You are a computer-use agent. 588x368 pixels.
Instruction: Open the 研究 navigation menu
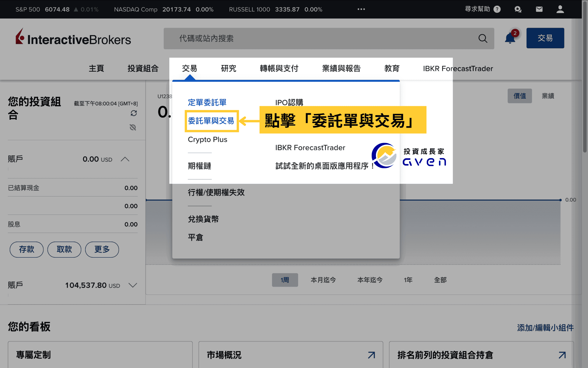tap(229, 69)
